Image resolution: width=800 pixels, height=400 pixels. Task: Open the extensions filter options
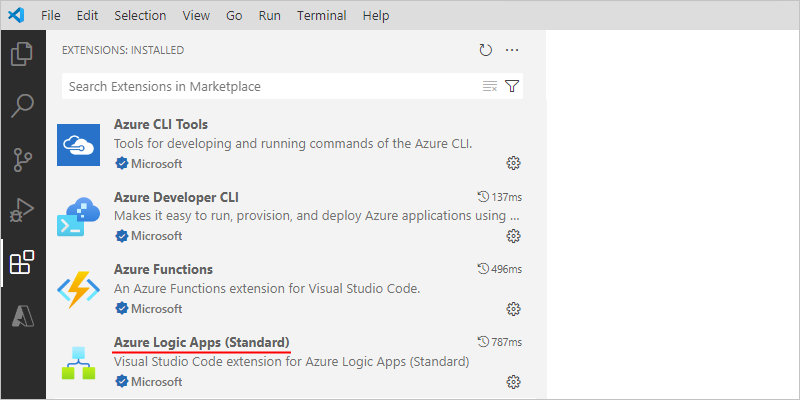(512, 87)
